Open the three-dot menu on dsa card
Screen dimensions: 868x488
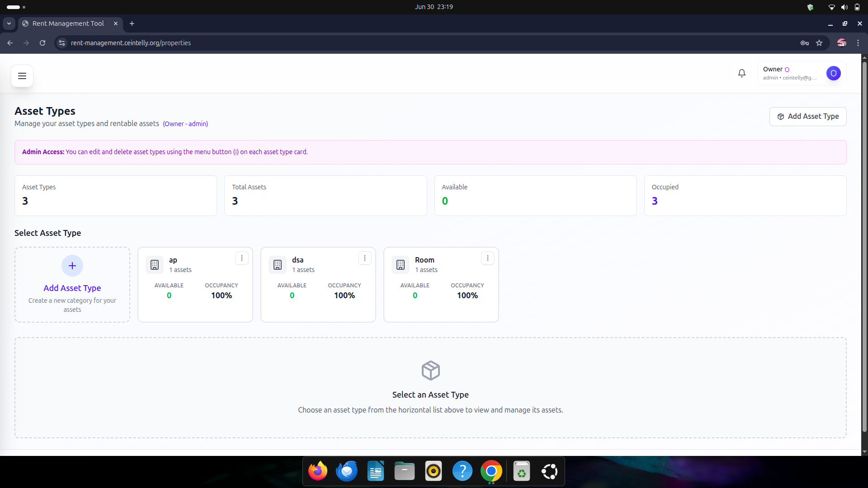pos(365,258)
